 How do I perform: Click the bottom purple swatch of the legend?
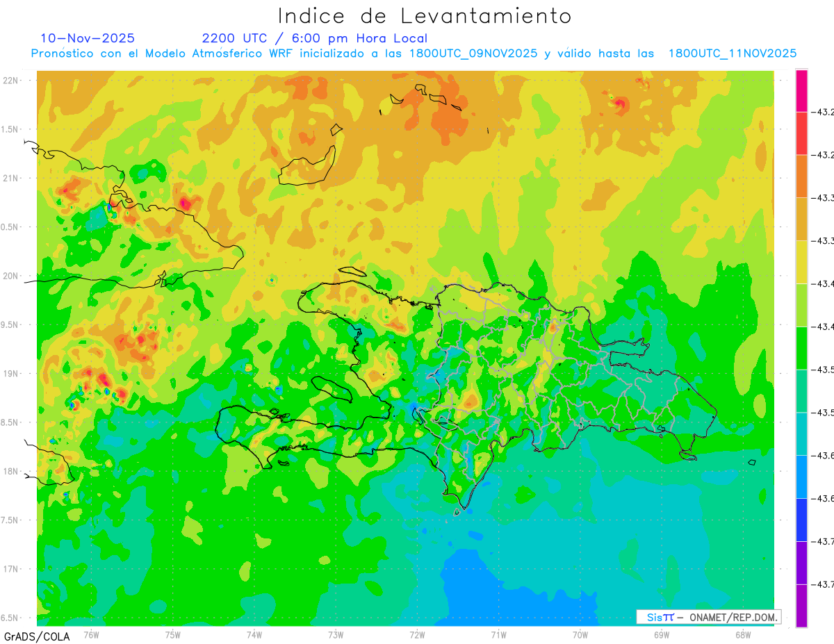(801, 606)
